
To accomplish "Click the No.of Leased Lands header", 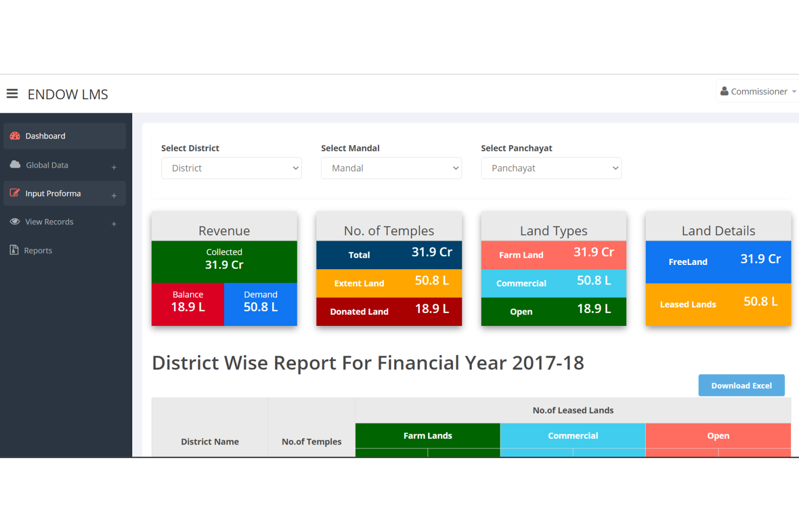I will pos(573,411).
